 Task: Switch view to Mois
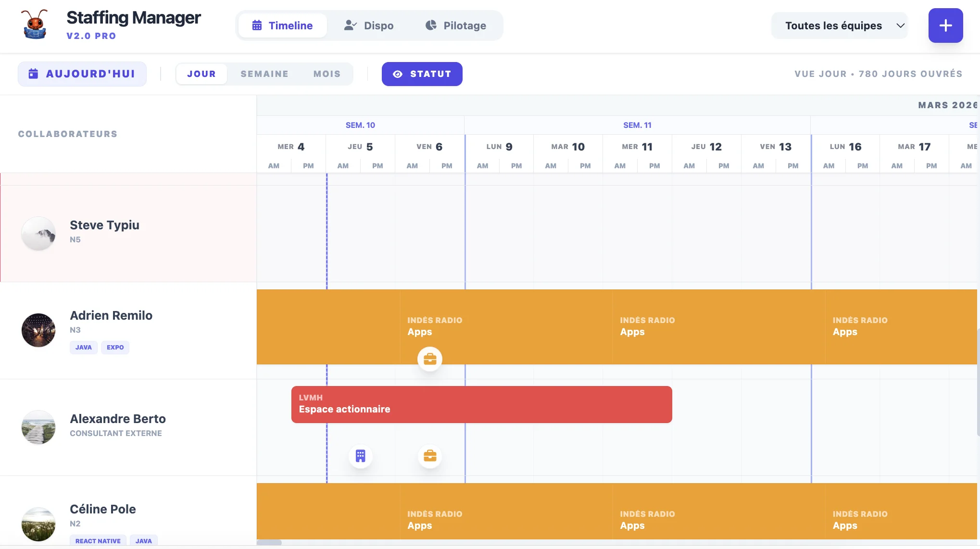[x=327, y=74]
